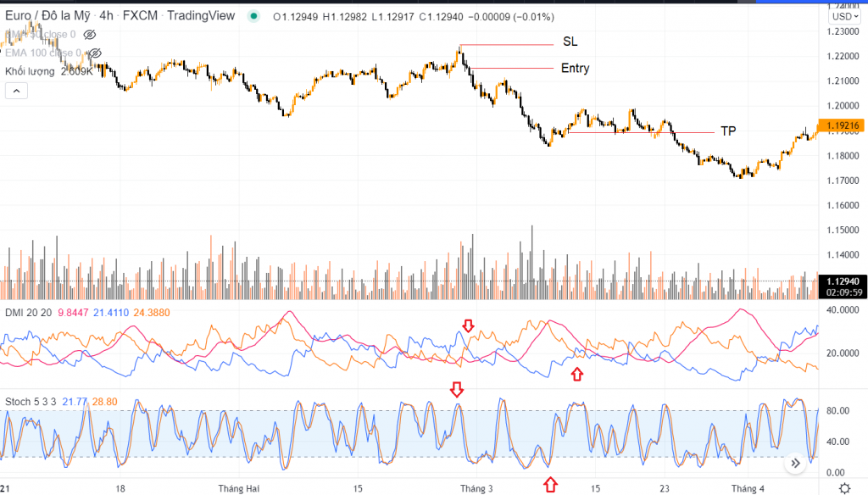The image size is (868, 495).
Task: Select the DMI 20 20 indicator legend
Action: click(28, 313)
